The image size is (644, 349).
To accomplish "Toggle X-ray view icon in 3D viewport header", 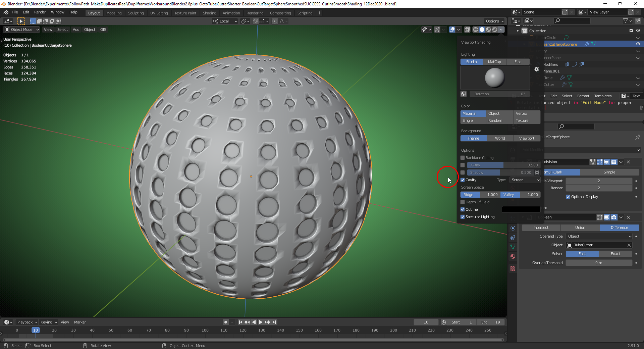I will pos(467,30).
